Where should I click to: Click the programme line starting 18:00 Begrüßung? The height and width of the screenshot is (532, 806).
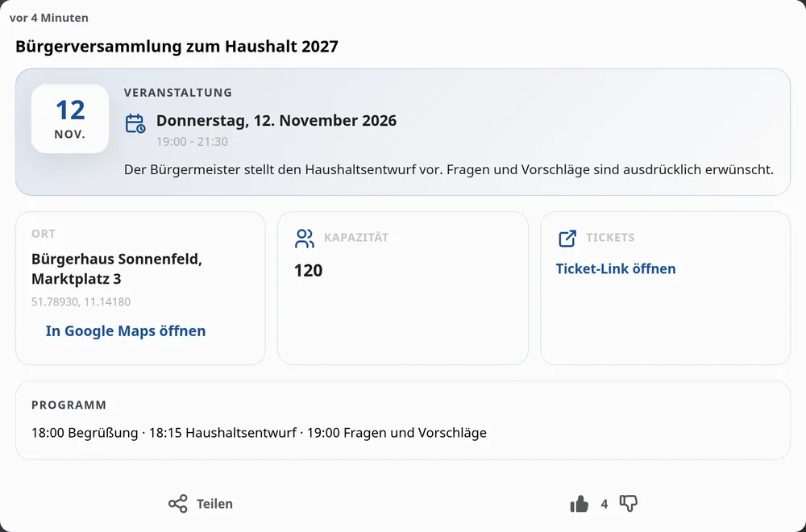point(259,433)
